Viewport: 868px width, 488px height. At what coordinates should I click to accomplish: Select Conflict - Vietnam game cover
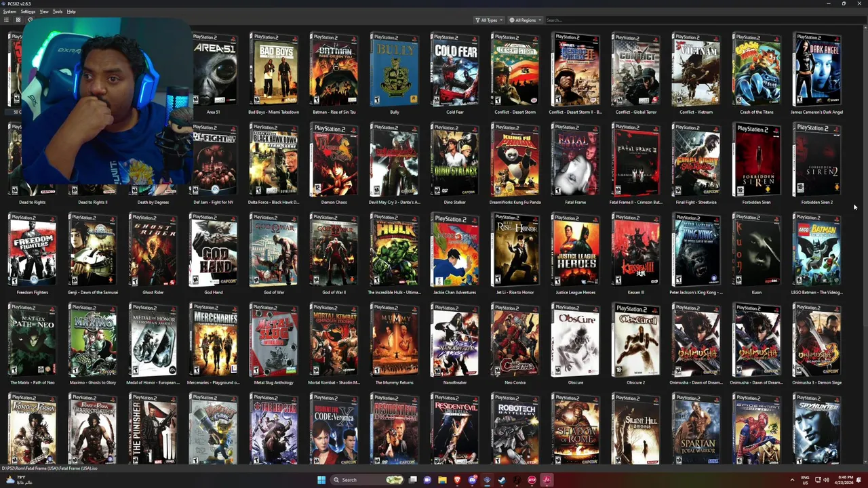click(696, 70)
